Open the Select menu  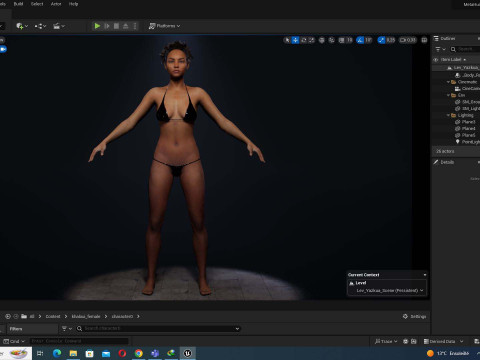[37, 4]
